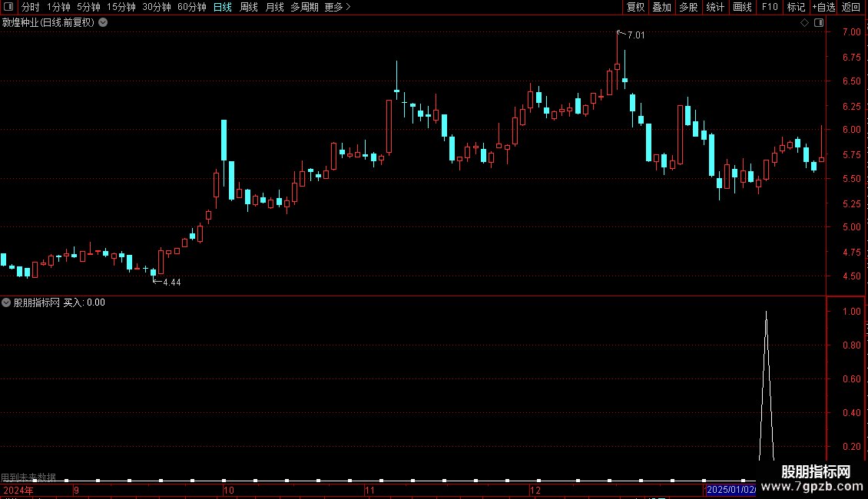Click the month 10 marker on time axis
The image size is (868, 499).
[229, 490]
